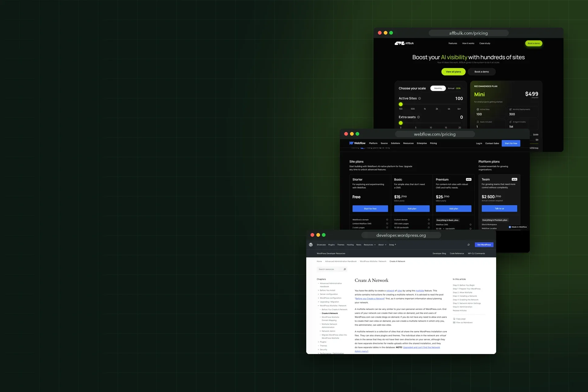The width and height of the screenshot is (588, 392).
Task: Open the multisite link in article text
Action: pyautogui.click(x=420, y=291)
